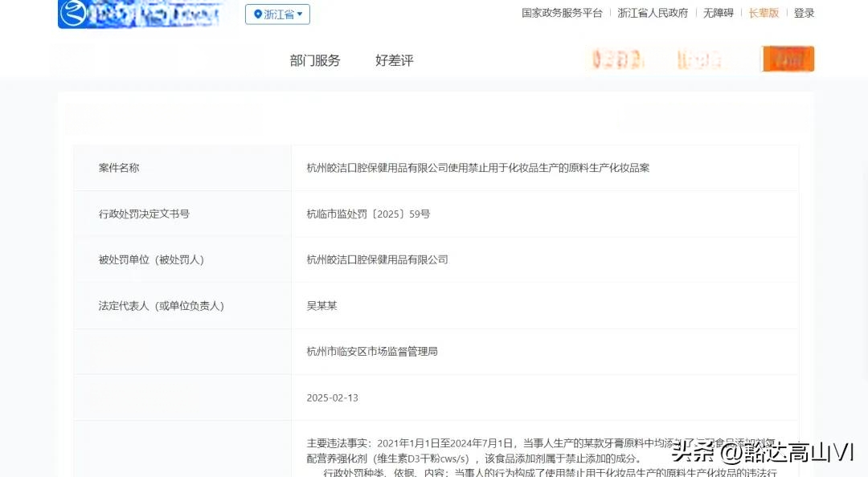
Task: Click the portal logo at top left
Action: coord(140,14)
